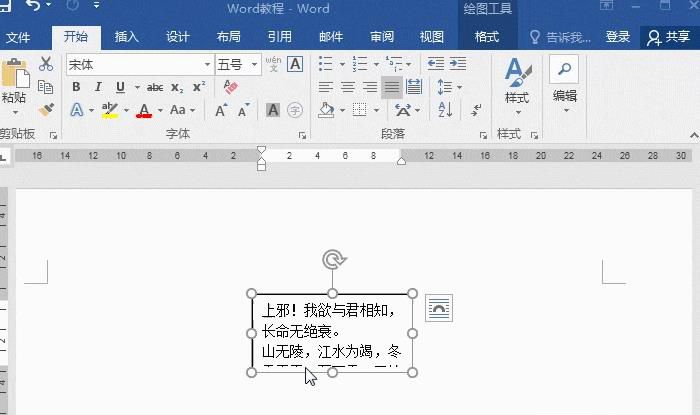This screenshot has height=415, width=700.
Task: Open font color dropdown arrow
Action: pyautogui.click(x=160, y=110)
